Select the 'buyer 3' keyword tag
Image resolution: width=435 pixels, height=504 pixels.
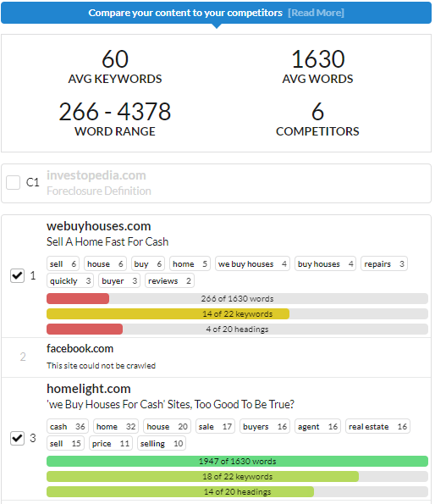click(x=119, y=281)
